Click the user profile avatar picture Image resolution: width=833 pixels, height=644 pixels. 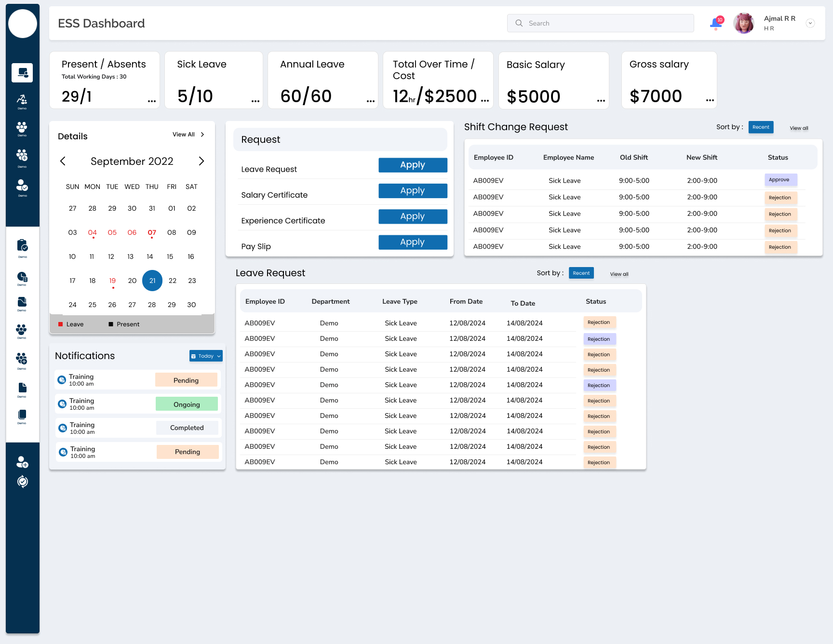tap(744, 23)
